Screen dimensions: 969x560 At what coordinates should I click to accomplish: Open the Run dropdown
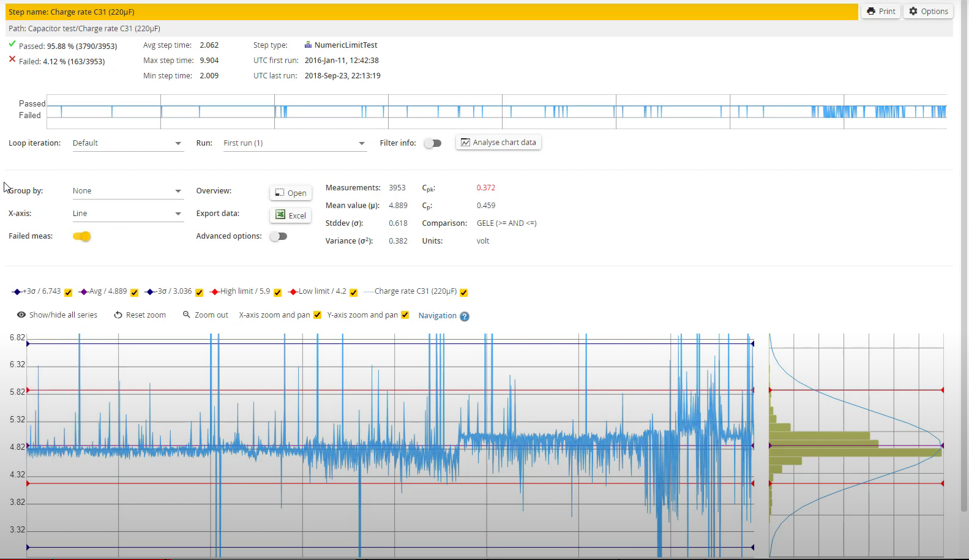pyautogui.click(x=294, y=143)
